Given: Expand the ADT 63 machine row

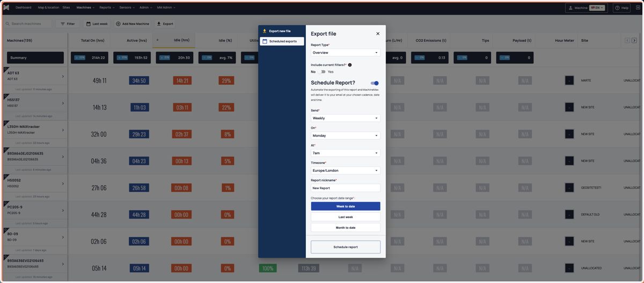Looking at the screenshot, I should point(63,76).
